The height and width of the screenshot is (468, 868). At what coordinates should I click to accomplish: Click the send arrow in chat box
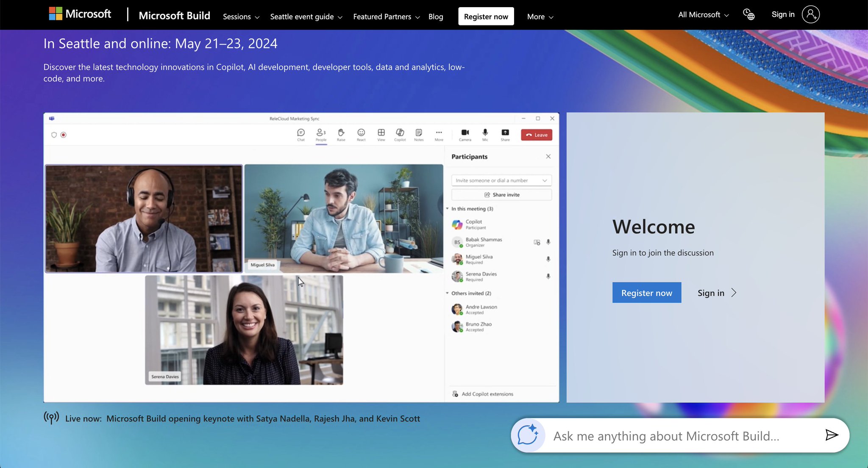pos(832,435)
